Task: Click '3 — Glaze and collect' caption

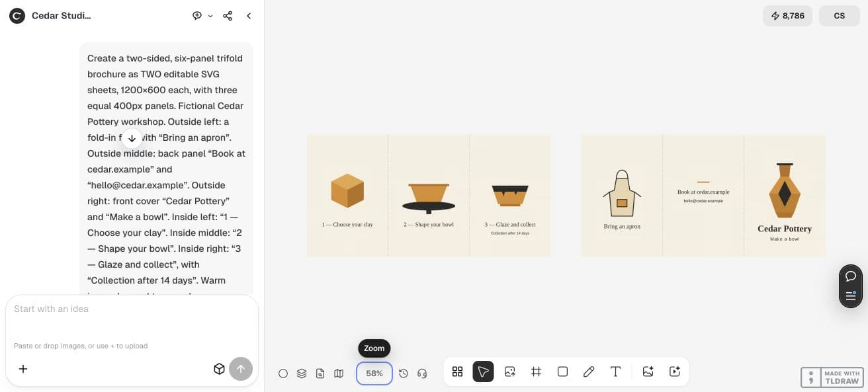Action: 510,225
